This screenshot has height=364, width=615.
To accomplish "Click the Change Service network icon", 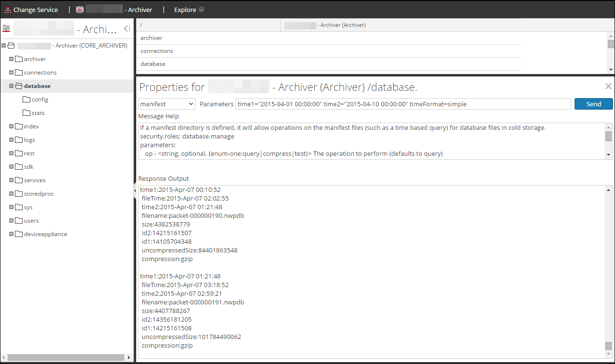I will click(x=8, y=10).
